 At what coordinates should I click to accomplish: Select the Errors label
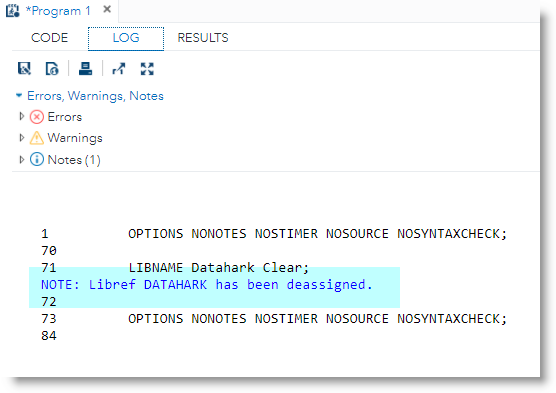tap(65, 117)
